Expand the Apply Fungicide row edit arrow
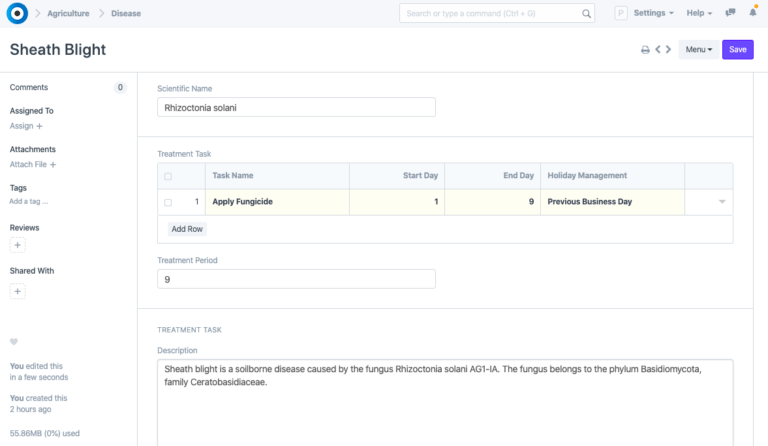Image resolution: width=768 pixels, height=446 pixels. coord(722,202)
